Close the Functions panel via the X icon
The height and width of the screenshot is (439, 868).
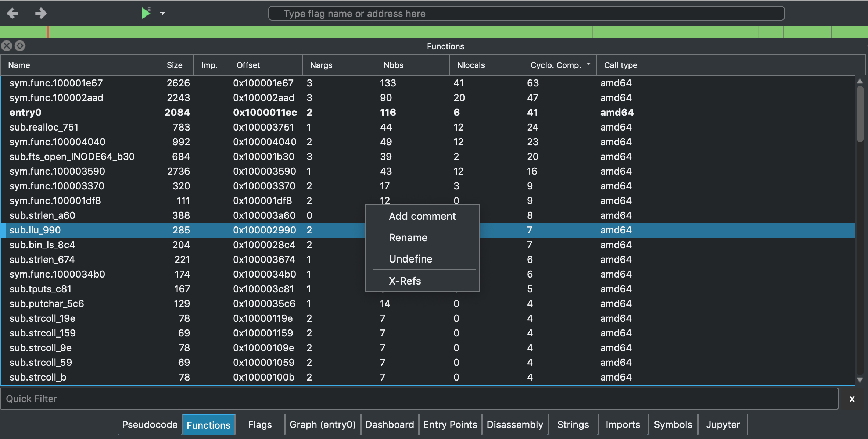pyautogui.click(x=6, y=45)
